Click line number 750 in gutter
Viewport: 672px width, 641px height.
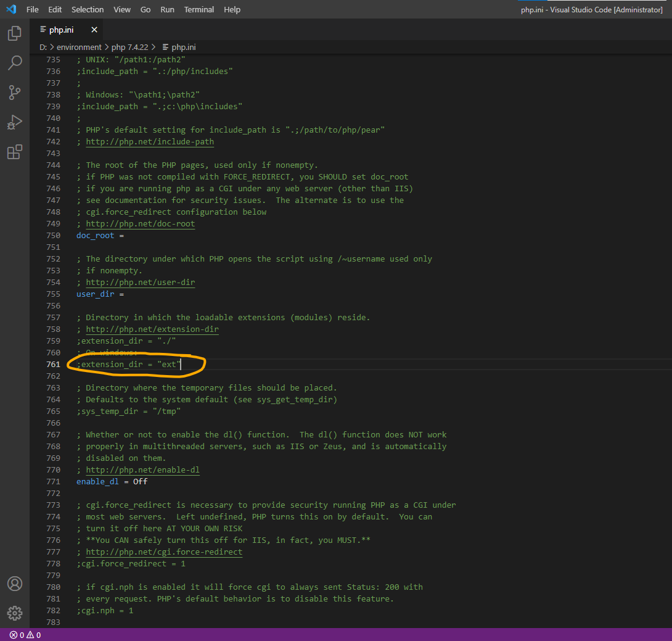(x=53, y=236)
